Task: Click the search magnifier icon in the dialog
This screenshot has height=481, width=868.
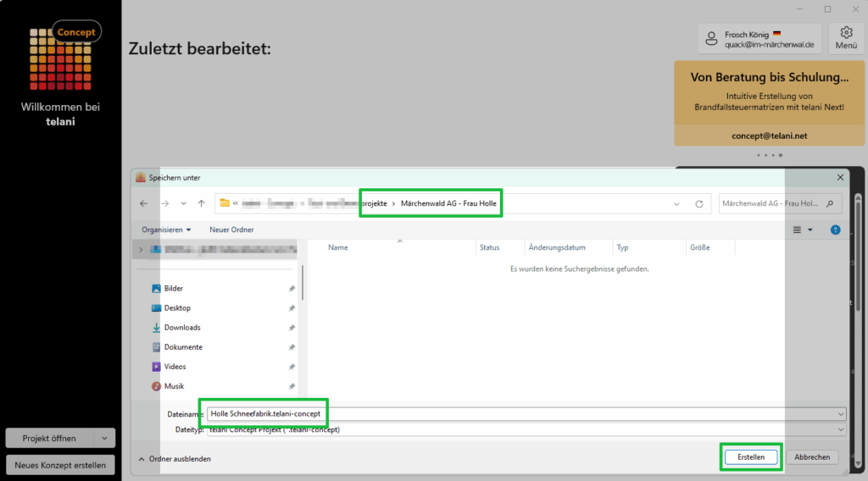Action: coord(829,203)
